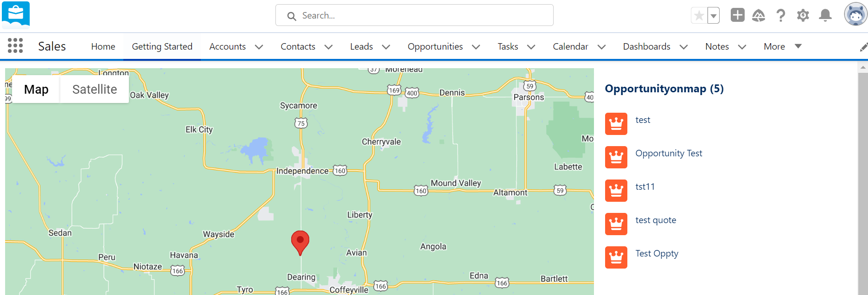Viewport: 868px width, 295px height.
Task: Switch map view to Satellite
Action: point(95,89)
